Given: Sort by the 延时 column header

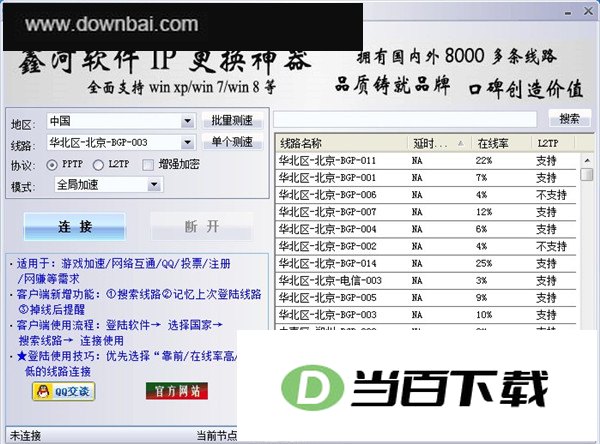Looking at the screenshot, I should click(x=439, y=144).
